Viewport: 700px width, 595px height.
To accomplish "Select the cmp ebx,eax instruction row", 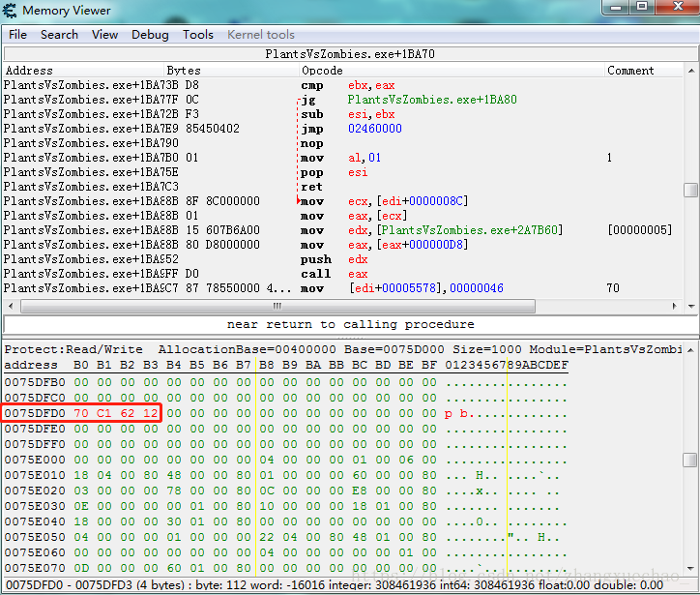I will tap(343, 85).
